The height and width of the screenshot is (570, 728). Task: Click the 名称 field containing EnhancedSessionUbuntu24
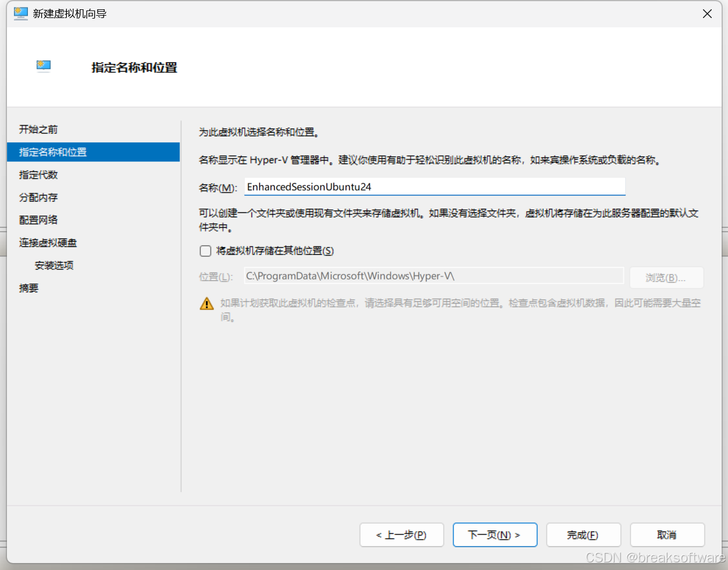[x=434, y=187]
